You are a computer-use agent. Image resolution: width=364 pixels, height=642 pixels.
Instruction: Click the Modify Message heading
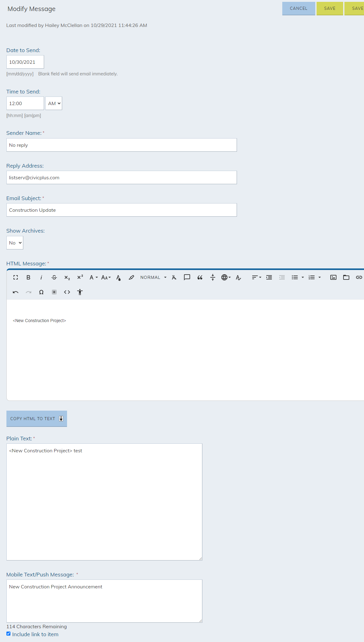(x=32, y=9)
